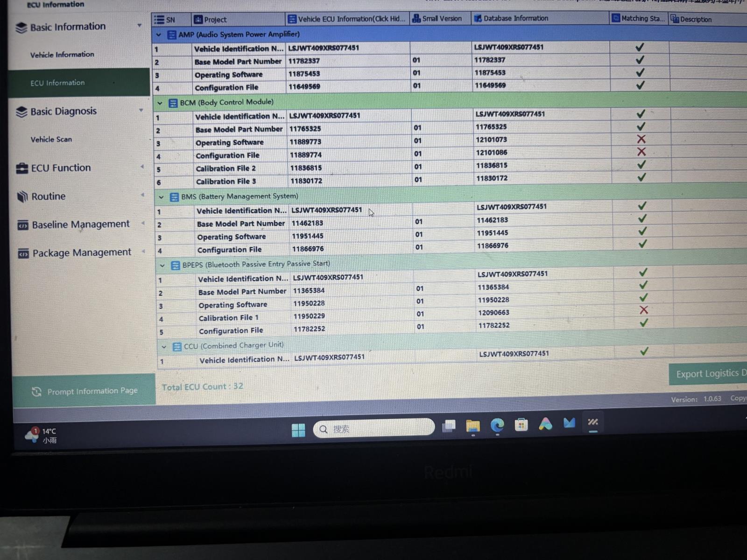The width and height of the screenshot is (747, 560).
Task: Click the Package Management icon
Action: coord(22,253)
